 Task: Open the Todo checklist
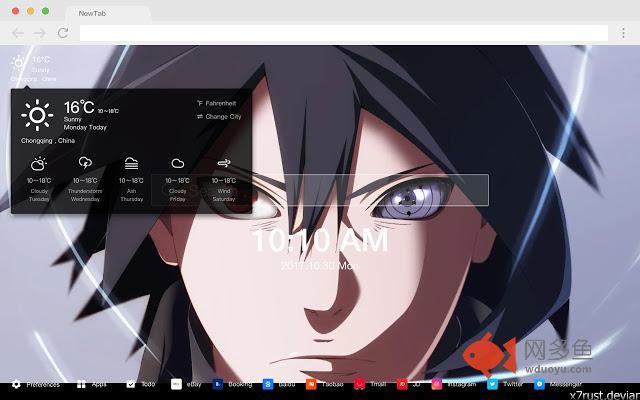tap(139, 384)
